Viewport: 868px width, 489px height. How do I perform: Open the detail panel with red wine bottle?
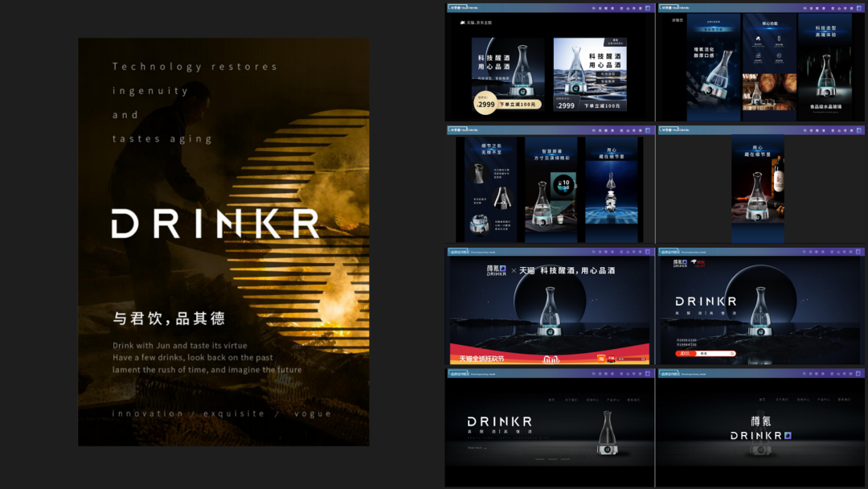pos(758,189)
